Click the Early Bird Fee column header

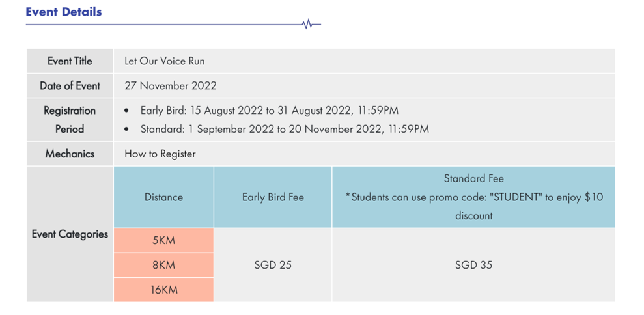point(273,197)
